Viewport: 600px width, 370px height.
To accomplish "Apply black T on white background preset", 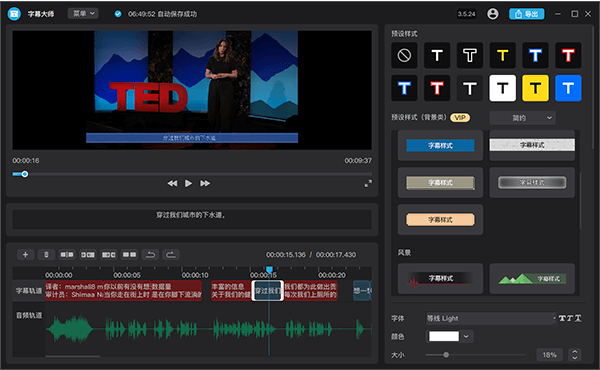I will coord(502,88).
